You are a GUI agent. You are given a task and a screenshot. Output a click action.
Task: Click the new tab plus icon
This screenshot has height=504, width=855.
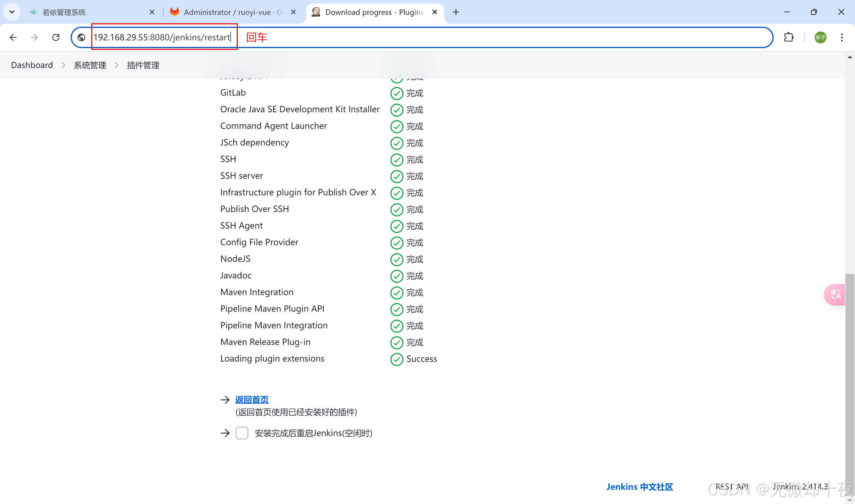point(456,12)
